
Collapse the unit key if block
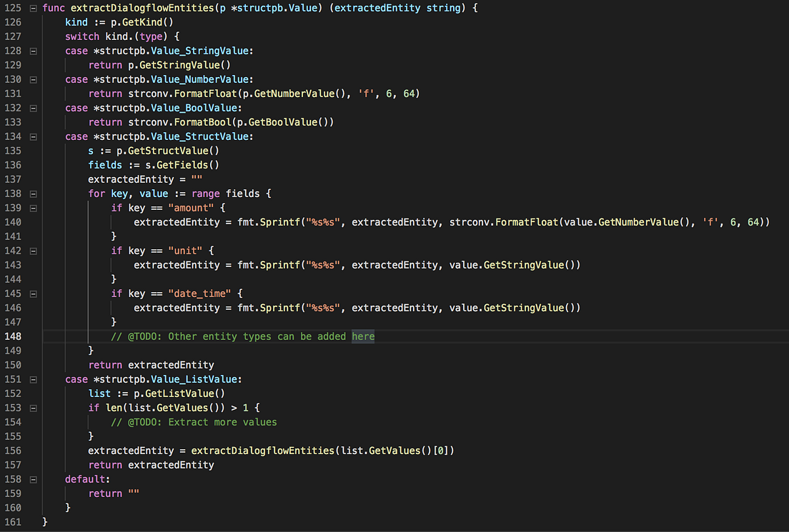click(33, 251)
